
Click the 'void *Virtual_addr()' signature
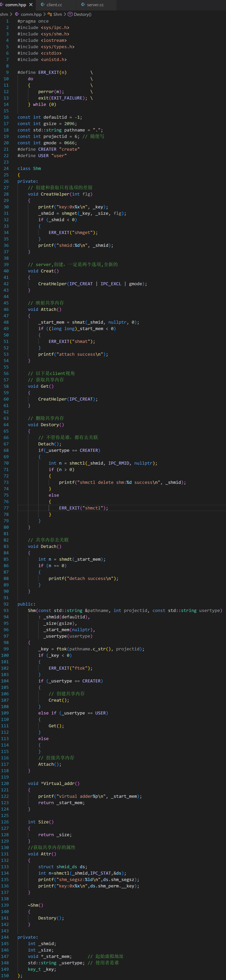tap(54, 783)
